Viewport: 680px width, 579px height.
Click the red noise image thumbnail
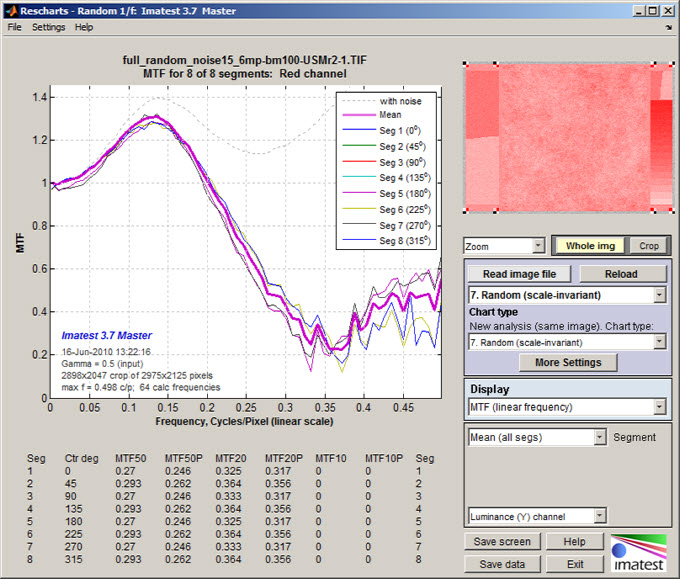569,138
